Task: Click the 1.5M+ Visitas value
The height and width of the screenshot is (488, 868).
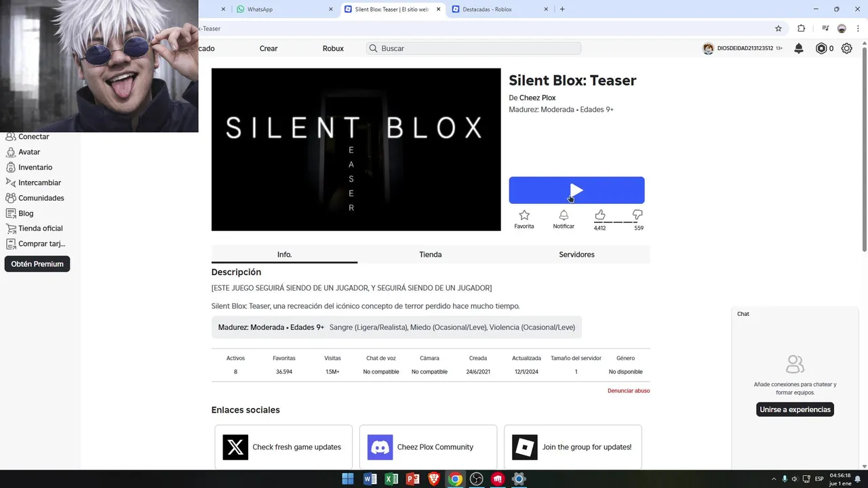Action: [x=332, y=372]
